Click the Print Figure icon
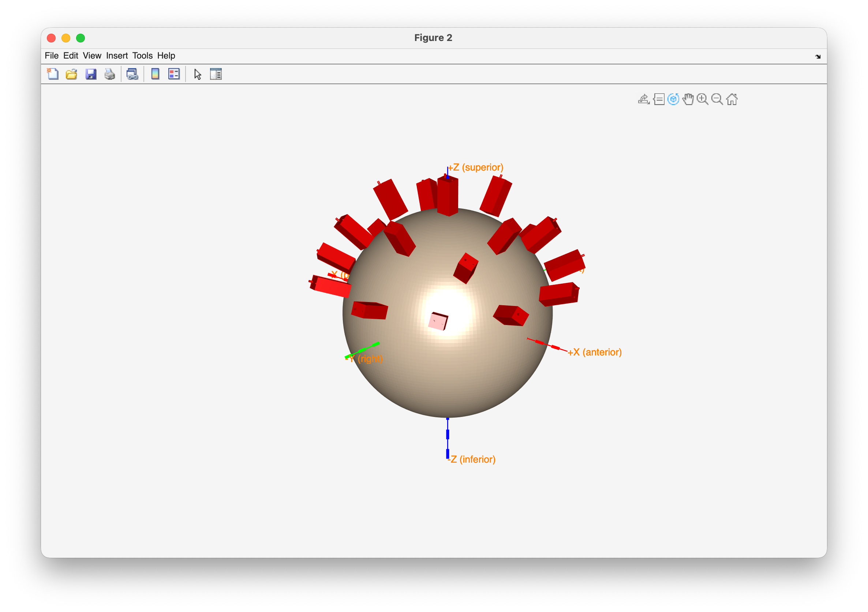This screenshot has height=612, width=868. click(110, 74)
